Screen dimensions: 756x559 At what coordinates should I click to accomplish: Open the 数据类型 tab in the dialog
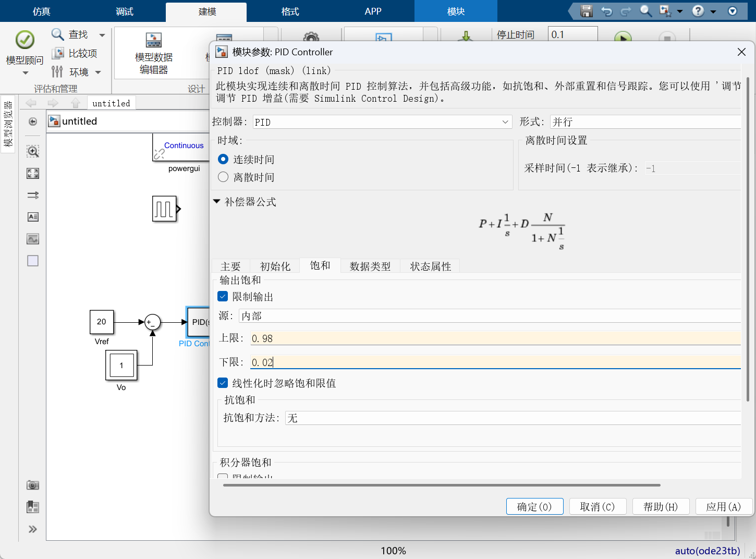point(370,266)
